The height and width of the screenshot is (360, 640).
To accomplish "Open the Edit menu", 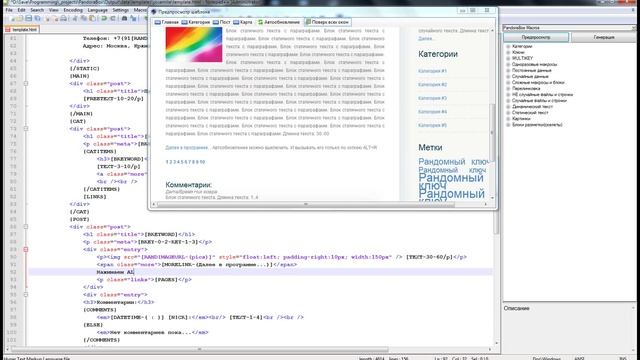I will pyautogui.click(x=22, y=10).
